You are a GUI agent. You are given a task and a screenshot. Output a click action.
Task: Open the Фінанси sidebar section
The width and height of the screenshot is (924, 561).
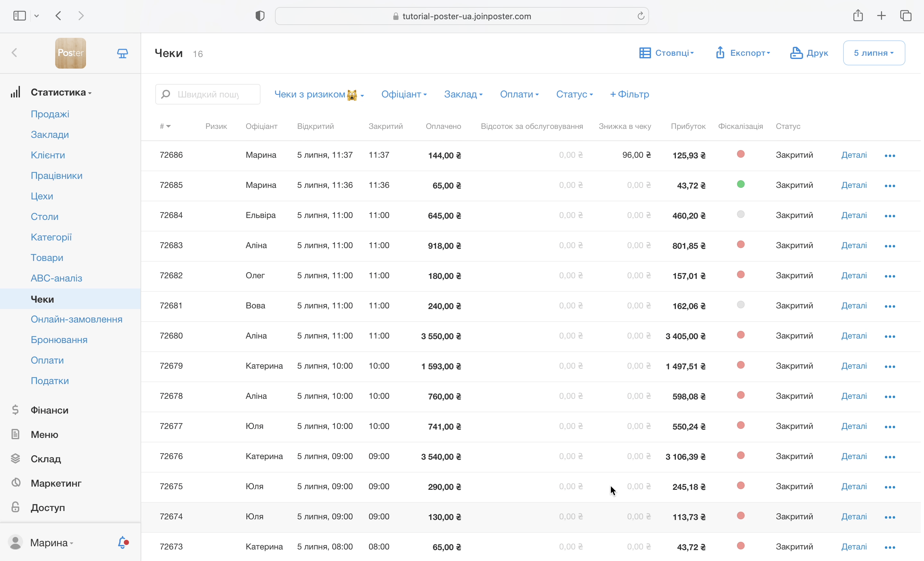click(x=49, y=410)
